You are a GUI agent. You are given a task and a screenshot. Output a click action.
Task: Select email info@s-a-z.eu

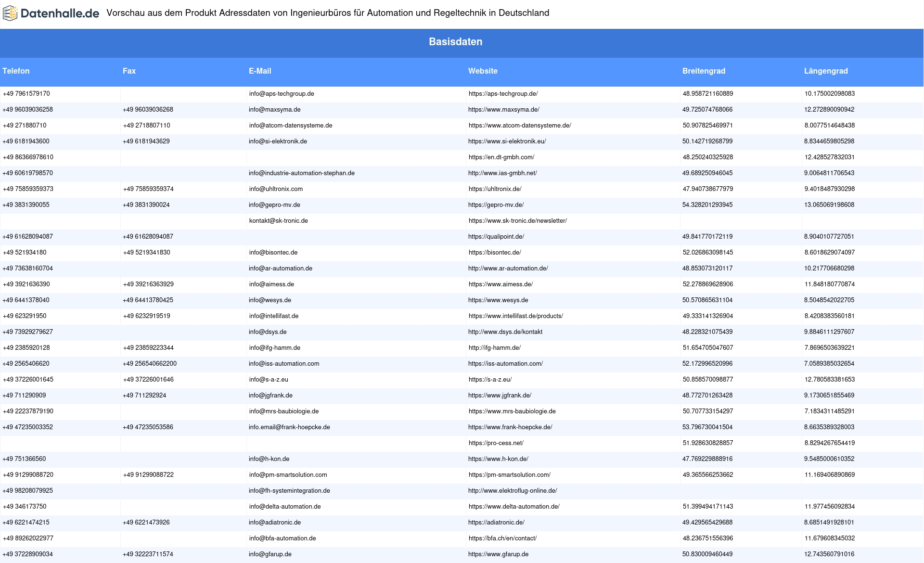pos(269,380)
